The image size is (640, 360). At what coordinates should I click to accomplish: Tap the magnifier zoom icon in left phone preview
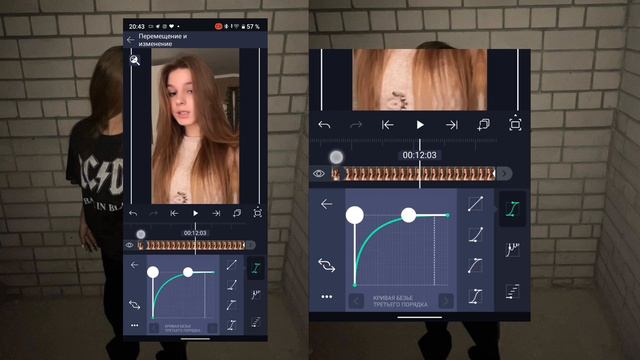tap(135, 60)
